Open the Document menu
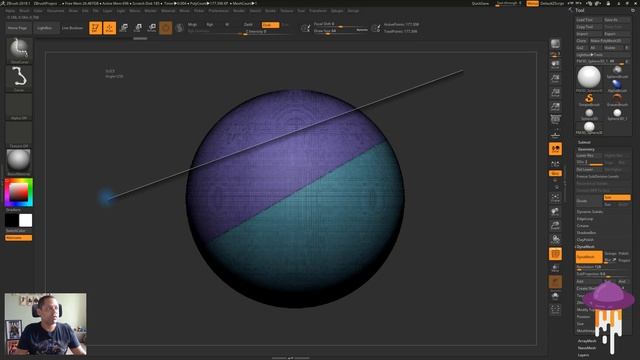 pyautogui.click(x=56, y=11)
